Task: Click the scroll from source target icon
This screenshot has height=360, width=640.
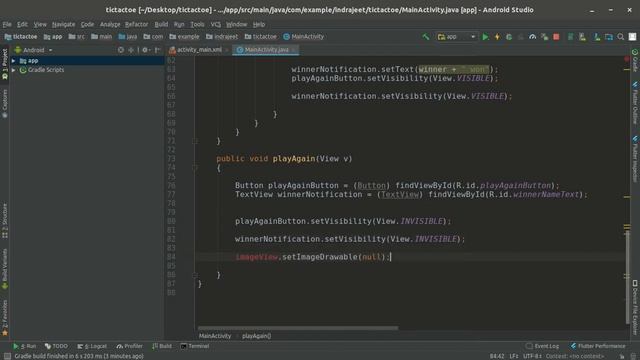Action: [120, 50]
